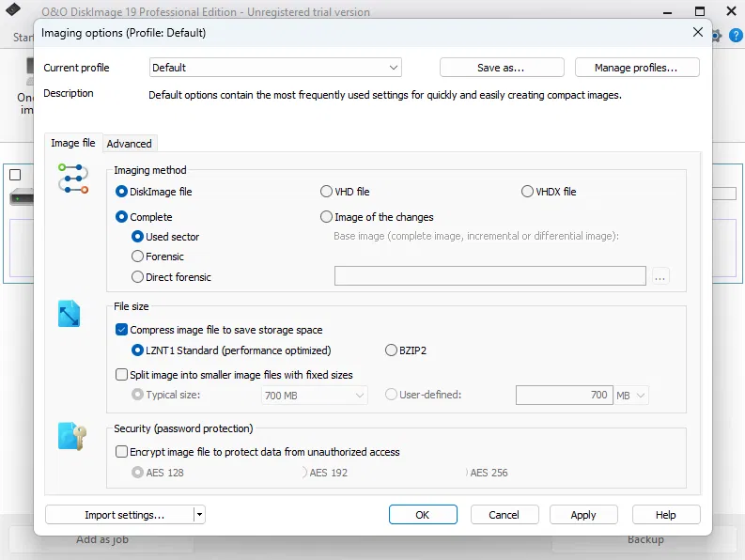Viewport: 745px width, 560px height.
Task: Switch to the Advanced tab
Action: 129,144
